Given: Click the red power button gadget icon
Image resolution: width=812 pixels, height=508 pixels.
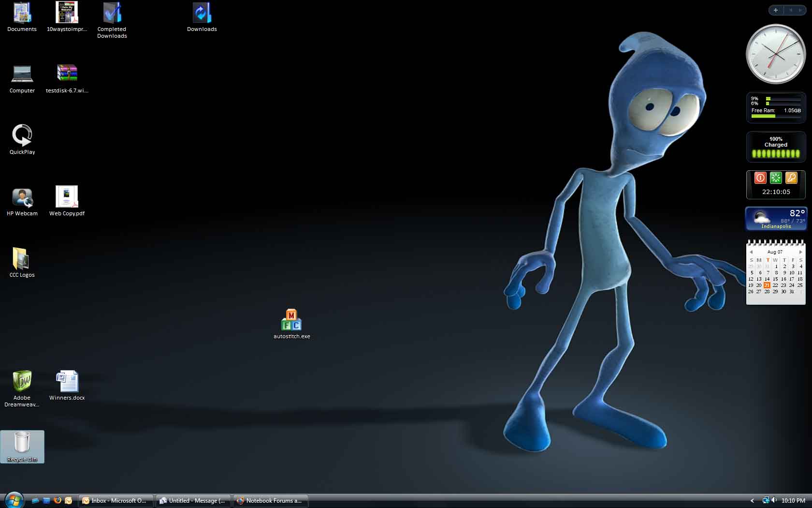Looking at the screenshot, I should [x=760, y=178].
